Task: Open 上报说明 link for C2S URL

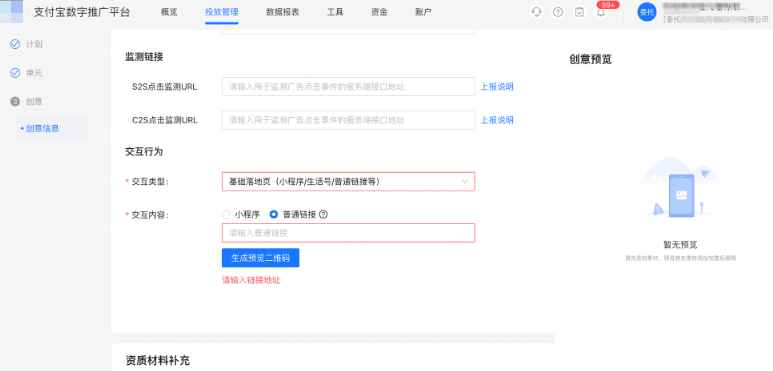Action: click(497, 120)
